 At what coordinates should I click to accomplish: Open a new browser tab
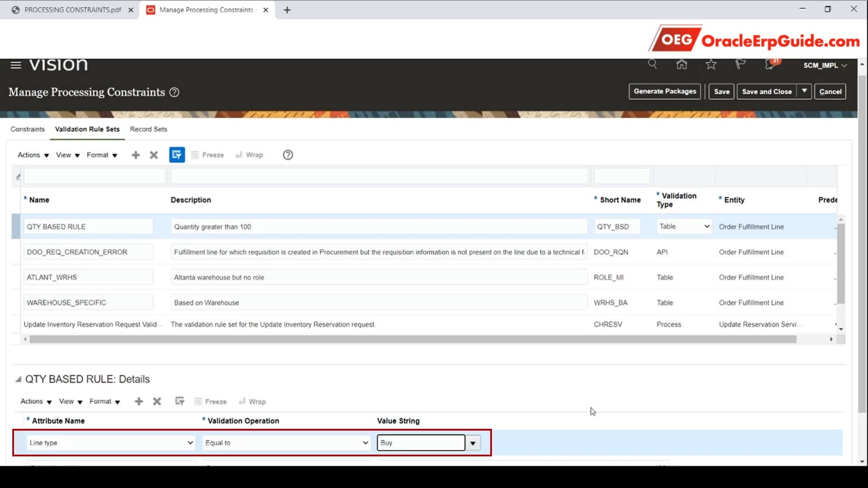(x=287, y=10)
